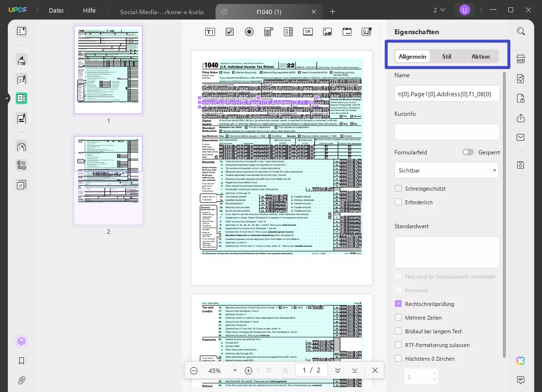
Task: Toggle the Gesperrt switch
Action: (468, 152)
